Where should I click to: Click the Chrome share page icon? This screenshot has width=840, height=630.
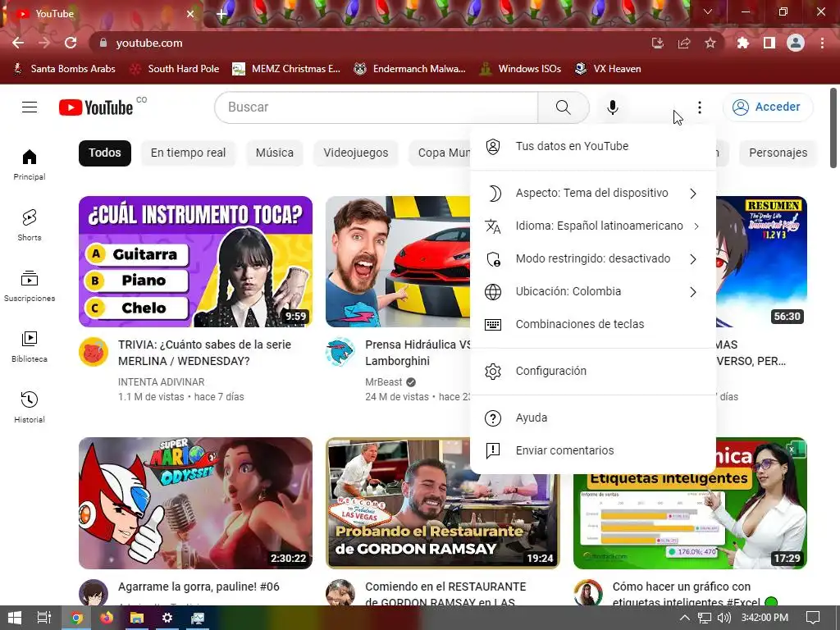[x=684, y=43]
